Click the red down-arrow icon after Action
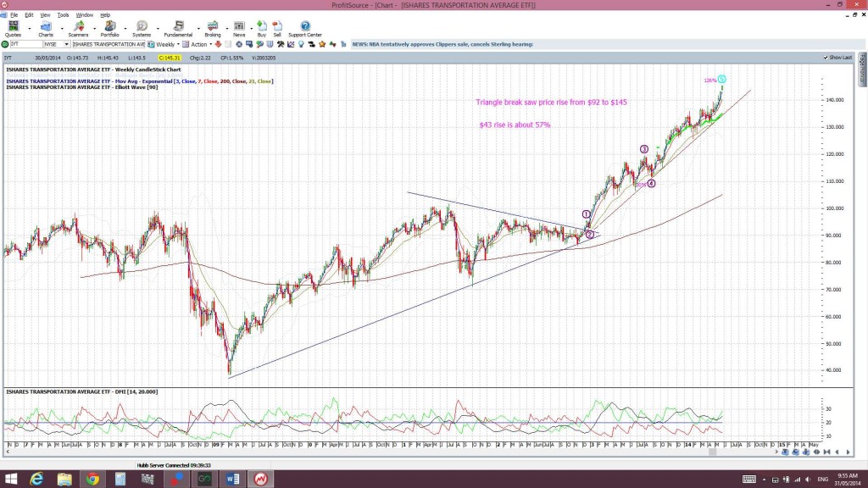 (218, 44)
